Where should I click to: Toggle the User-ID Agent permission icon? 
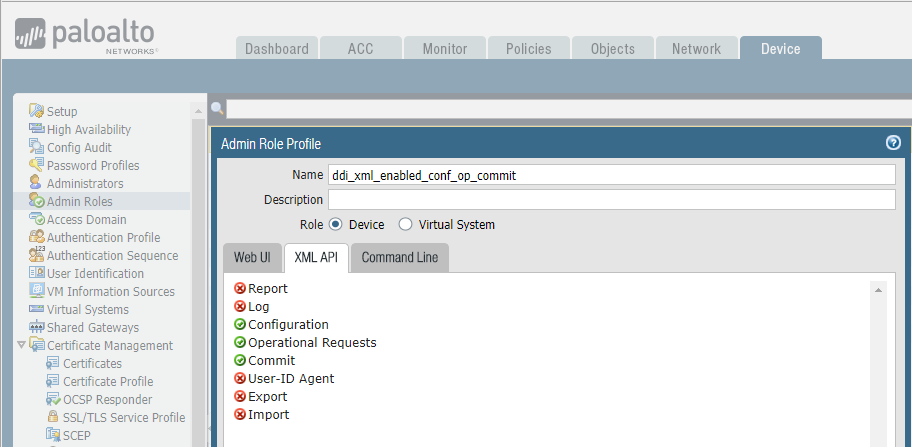240,379
